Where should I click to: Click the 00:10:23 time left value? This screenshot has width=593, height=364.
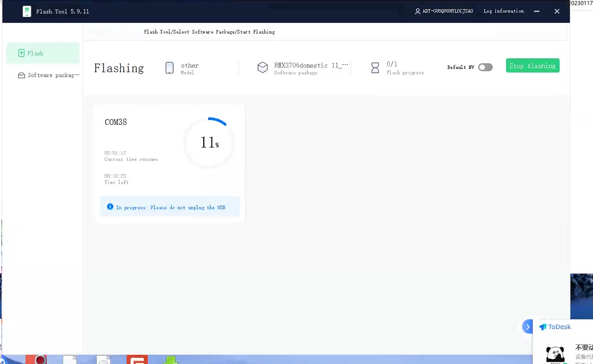[x=115, y=176]
